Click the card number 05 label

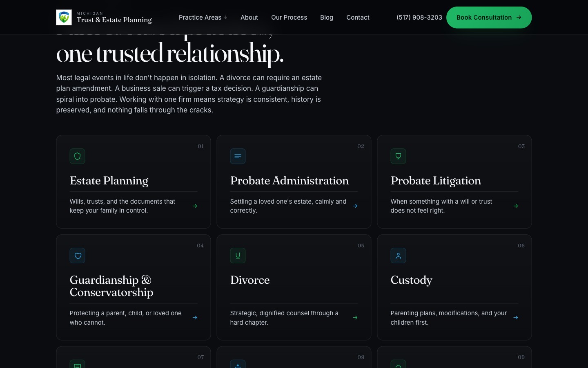(x=361, y=245)
